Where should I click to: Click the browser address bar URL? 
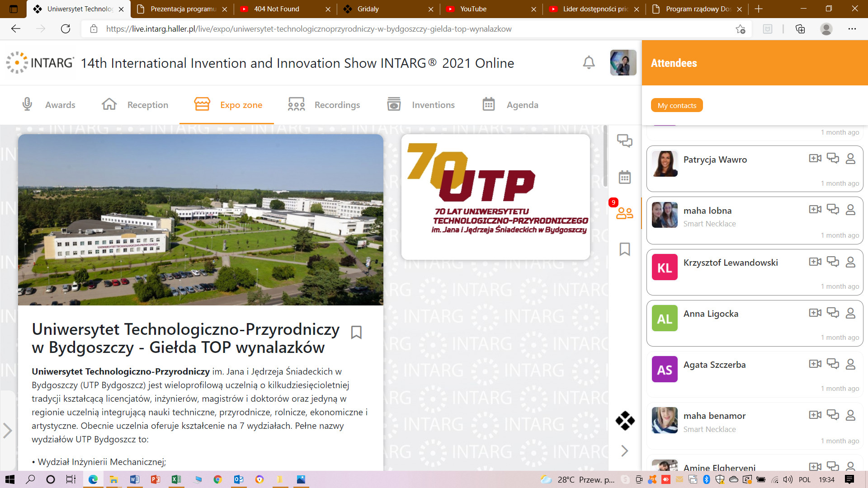pyautogui.click(x=309, y=29)
